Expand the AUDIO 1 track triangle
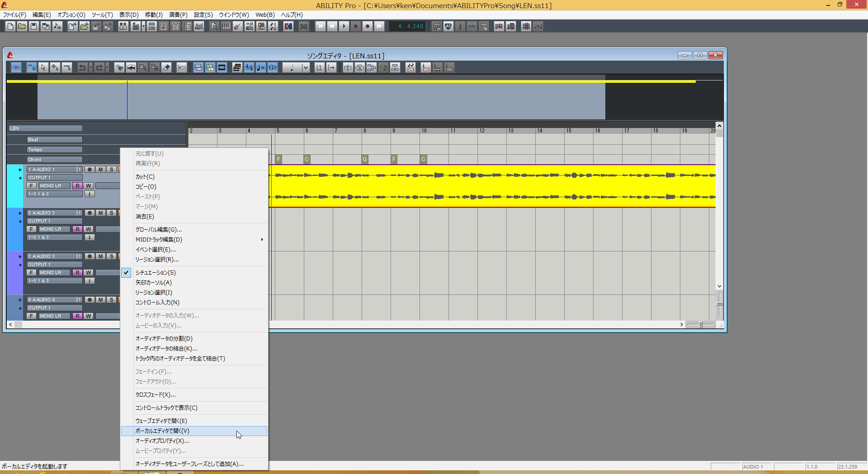The width and height of the screenshot is (868, 474). pyautogui.click(x=20, y=170)
